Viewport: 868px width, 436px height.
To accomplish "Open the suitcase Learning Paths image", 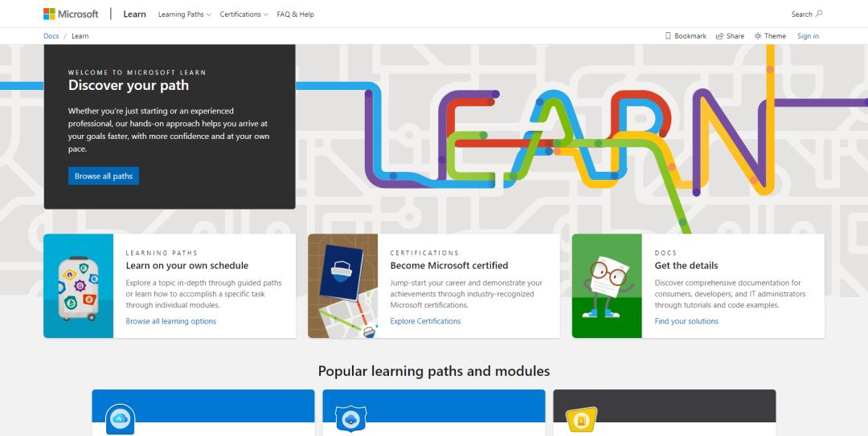I will (x=79, y=286).
